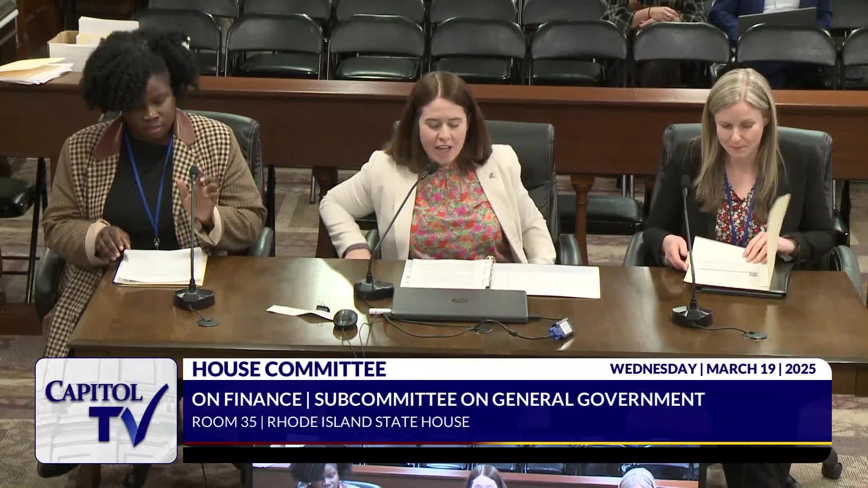Click the HOUSE COMMITTEE heading
Viewport: 868px width, 488px height.
pyautogui.click(x=289, y=369)
